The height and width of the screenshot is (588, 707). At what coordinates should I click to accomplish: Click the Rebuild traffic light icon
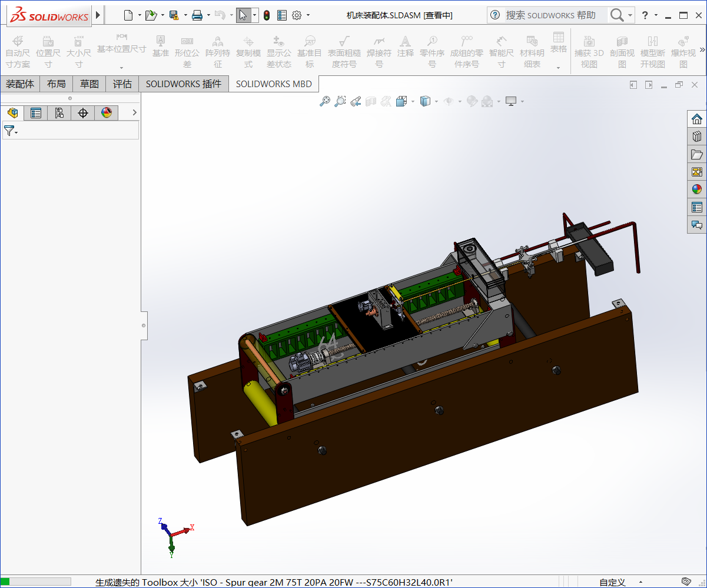pyautogui.click(x=267, y=15)
